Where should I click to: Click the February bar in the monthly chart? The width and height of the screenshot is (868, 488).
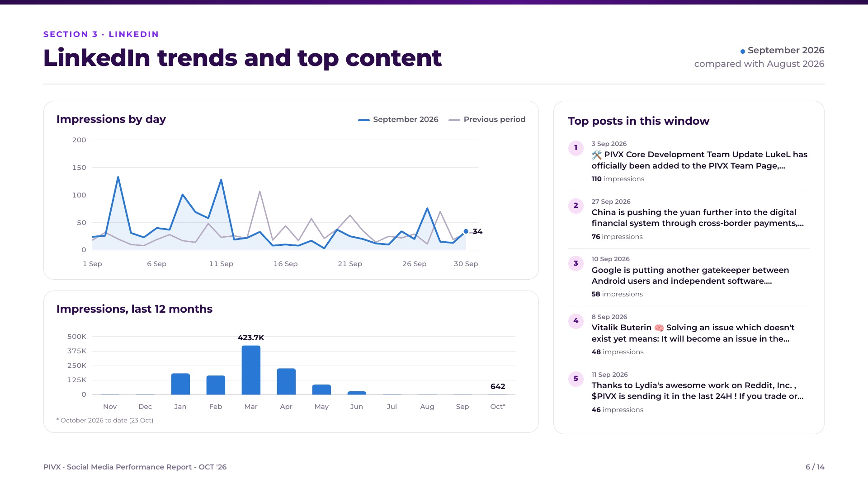click(216, 385)
